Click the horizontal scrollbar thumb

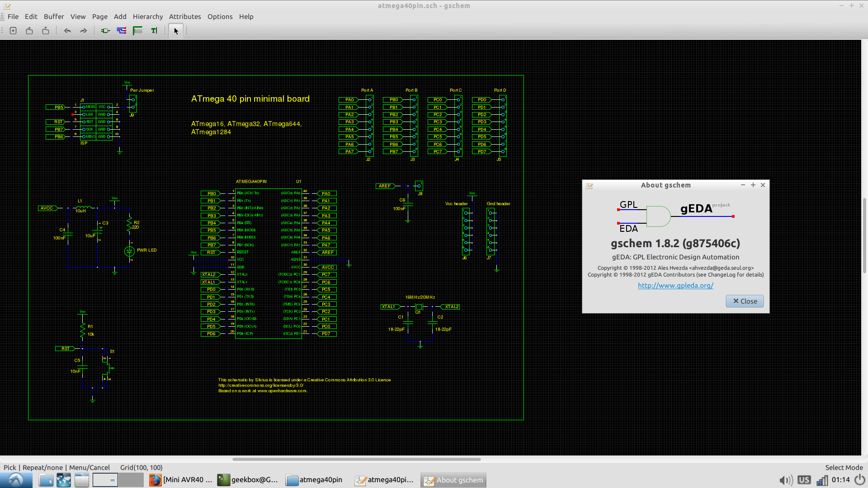[x=356, y=459]
